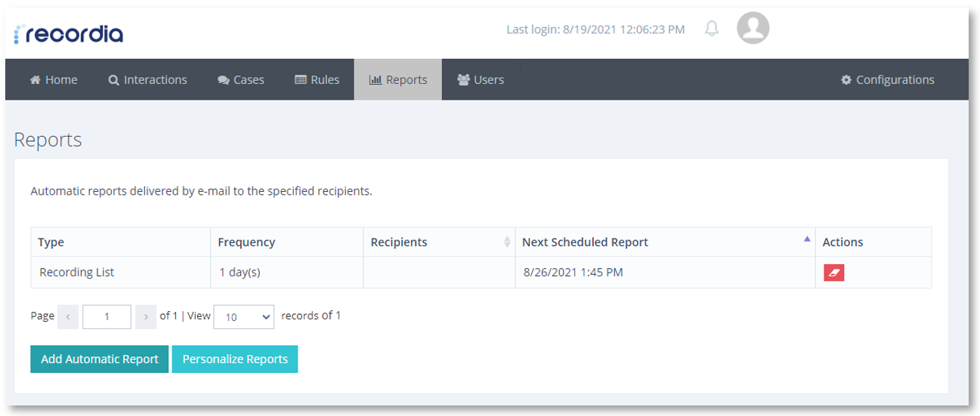Click the Type column header

121,242
